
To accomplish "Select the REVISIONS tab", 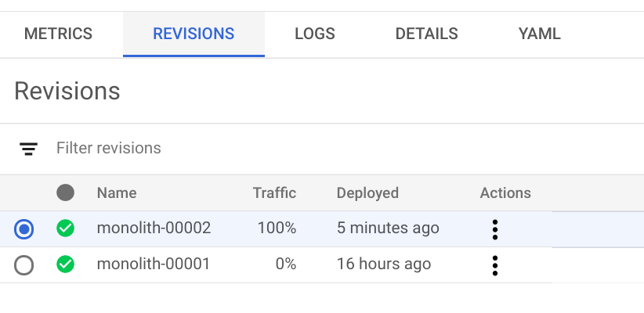I will tap(194, 34).
